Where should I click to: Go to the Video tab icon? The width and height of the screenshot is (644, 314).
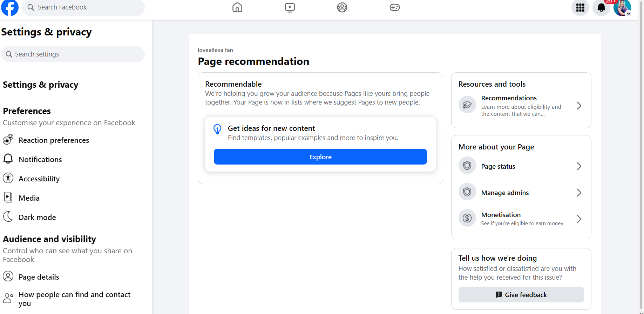coord(290,7)
